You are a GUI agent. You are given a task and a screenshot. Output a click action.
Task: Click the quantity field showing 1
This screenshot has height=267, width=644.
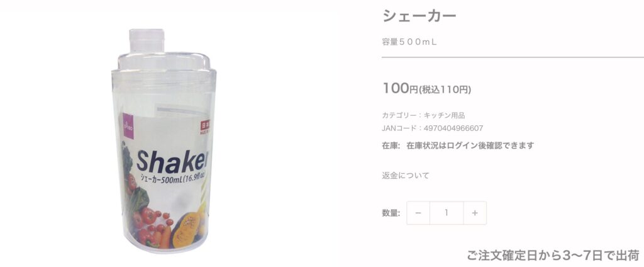click(x=447, y=213)
